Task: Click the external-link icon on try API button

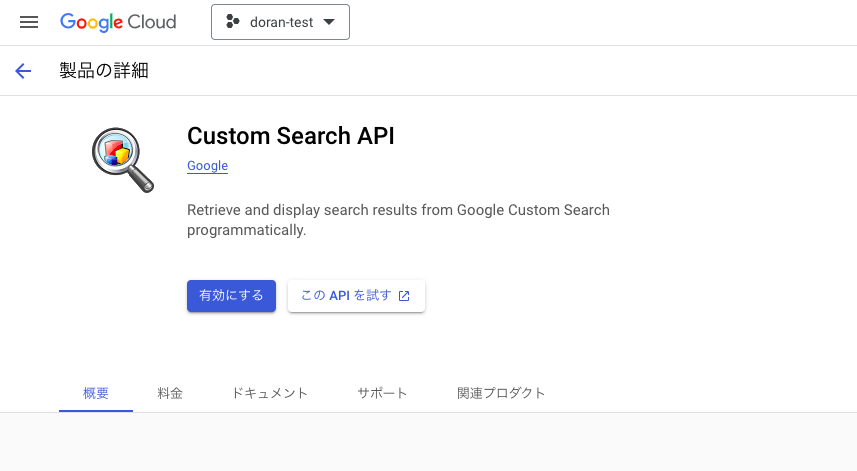Action: pyautogui.click(x=404, y=296)
